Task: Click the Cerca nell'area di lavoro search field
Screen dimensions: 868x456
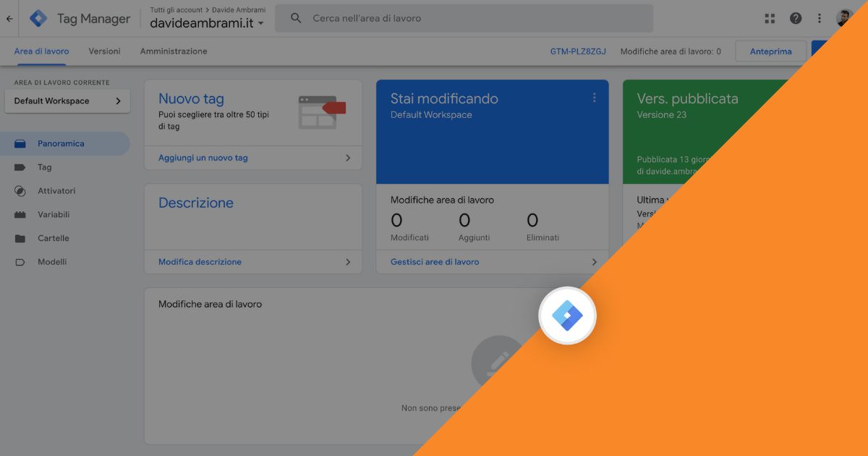Action: [464, 18]
